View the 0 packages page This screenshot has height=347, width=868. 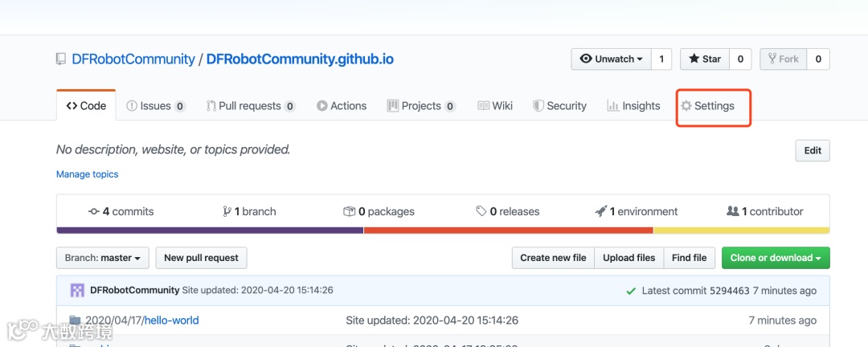pyautogui.click(x=379, y=211)
